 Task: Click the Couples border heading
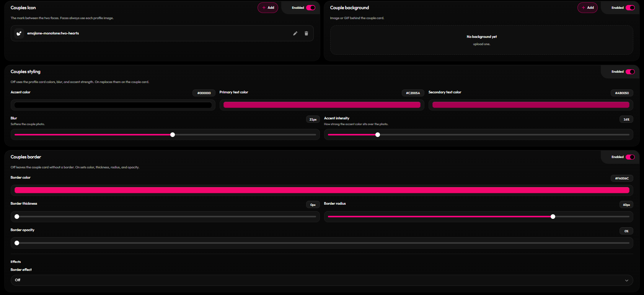[26, 157]
